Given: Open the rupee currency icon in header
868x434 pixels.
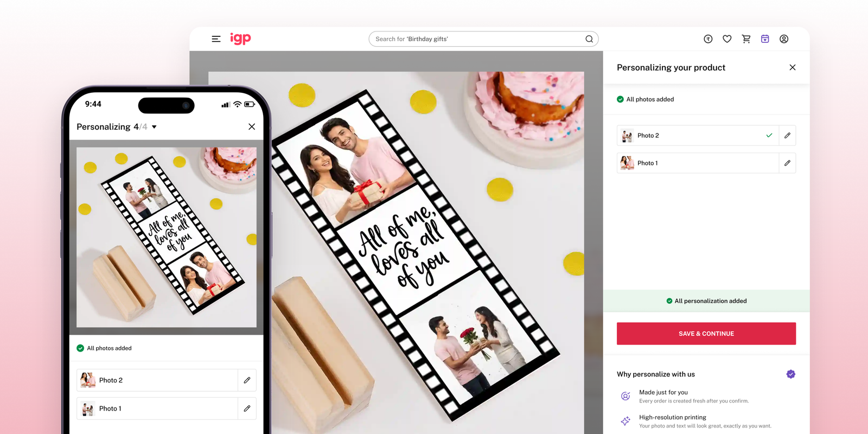Looking at the screenshot, I should tap(708, 39).
